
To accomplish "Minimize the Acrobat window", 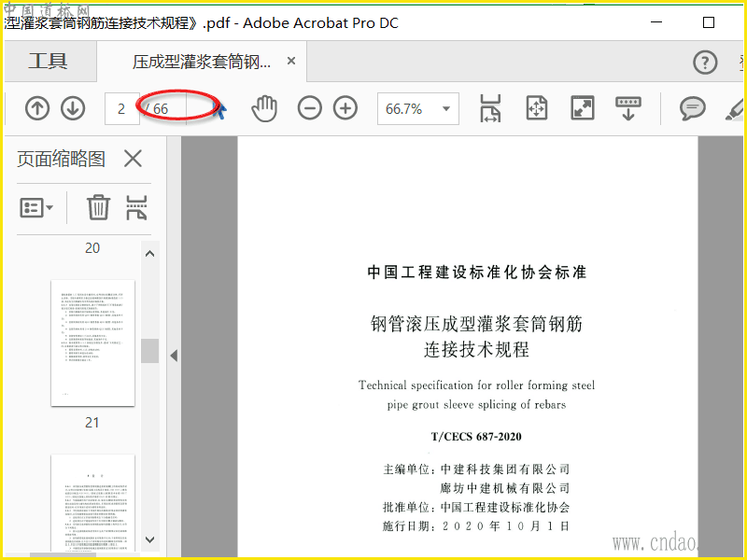I will [x=656, y=22].
